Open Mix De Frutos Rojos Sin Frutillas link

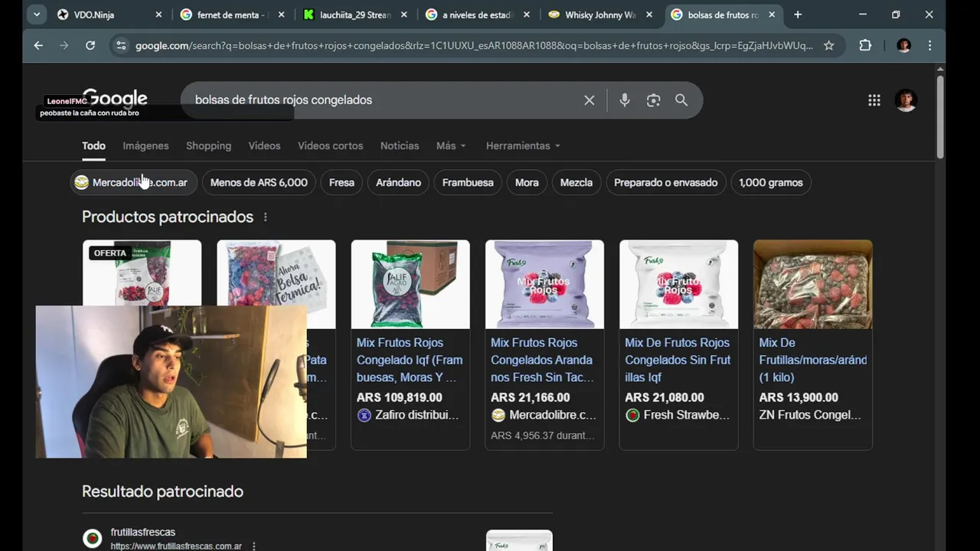pos(678,360)
